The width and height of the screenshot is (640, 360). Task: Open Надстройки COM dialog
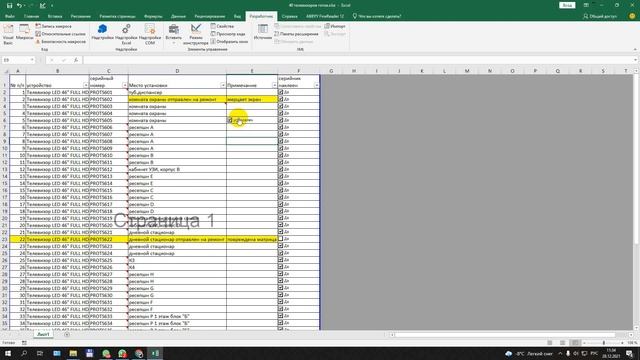tap(150, 34)
